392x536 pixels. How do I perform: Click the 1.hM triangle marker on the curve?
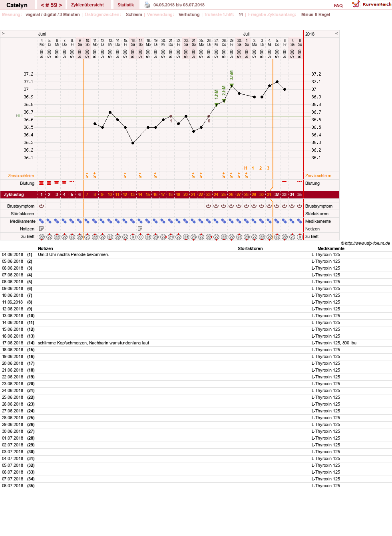coord(216,104)
